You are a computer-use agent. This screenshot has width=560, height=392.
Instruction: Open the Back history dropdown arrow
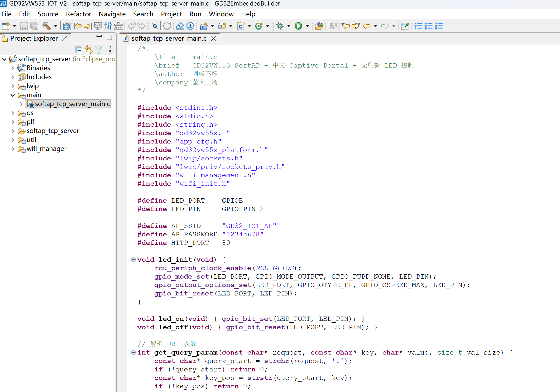tap(375, 26)
